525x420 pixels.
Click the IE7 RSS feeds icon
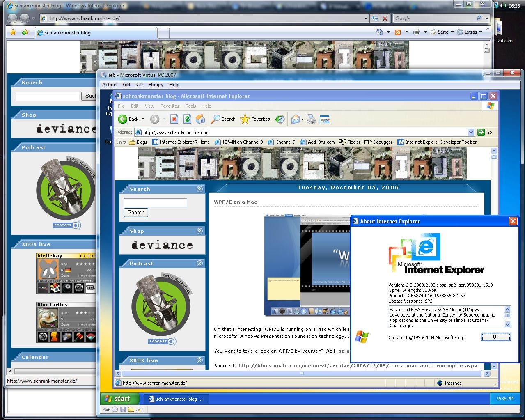pos(397,32)
